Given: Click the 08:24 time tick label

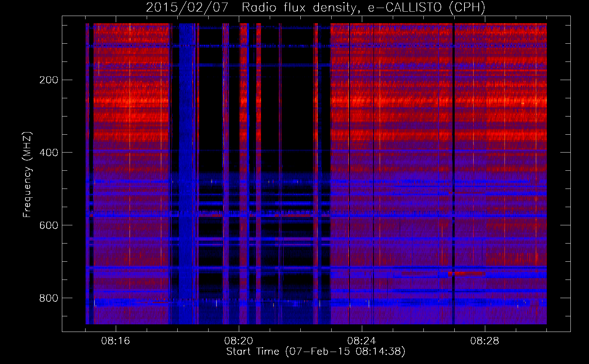Looking at the screenshot, I should (362, 341).
